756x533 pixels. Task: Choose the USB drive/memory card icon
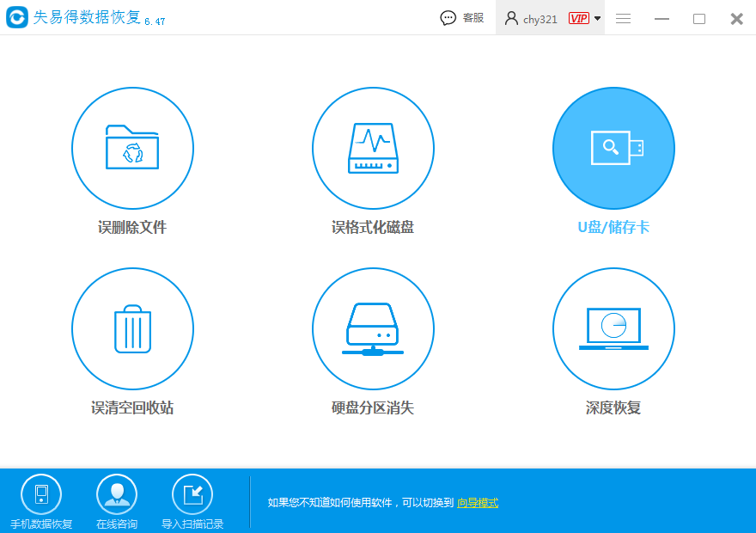pos(613,148)
